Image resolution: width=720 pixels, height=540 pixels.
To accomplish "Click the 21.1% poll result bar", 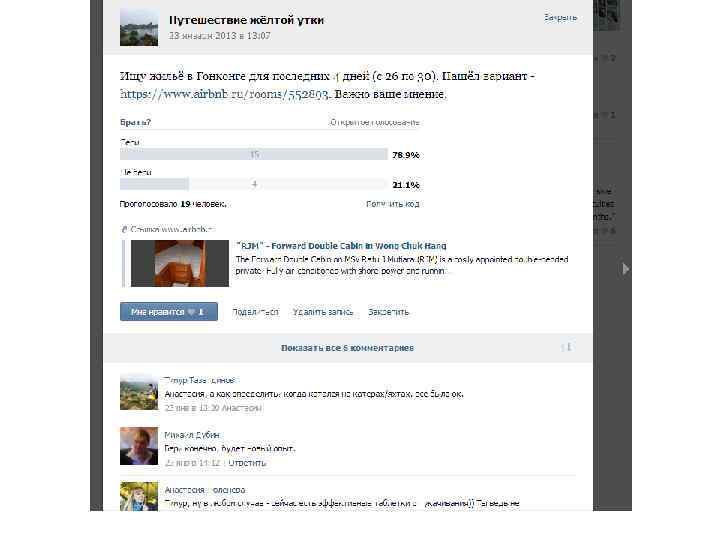I will 253,184.
